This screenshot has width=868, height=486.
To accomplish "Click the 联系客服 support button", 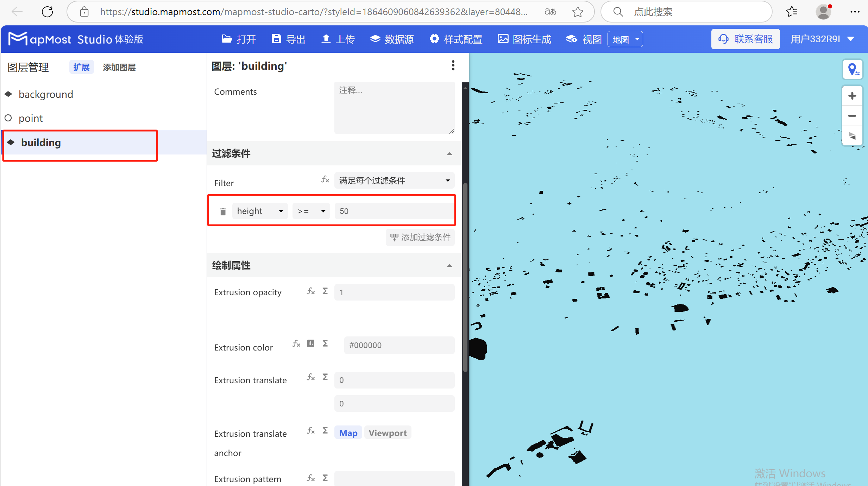I will (x=745, y=39).
